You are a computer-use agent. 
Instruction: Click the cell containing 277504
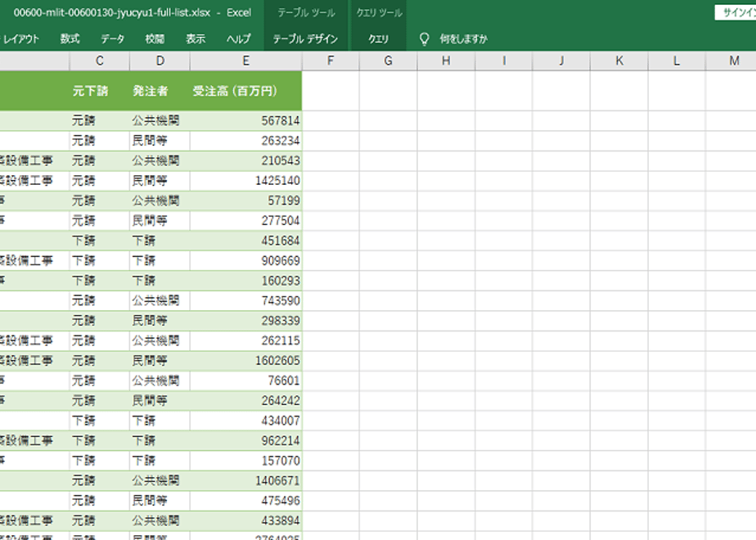(246, 221)
